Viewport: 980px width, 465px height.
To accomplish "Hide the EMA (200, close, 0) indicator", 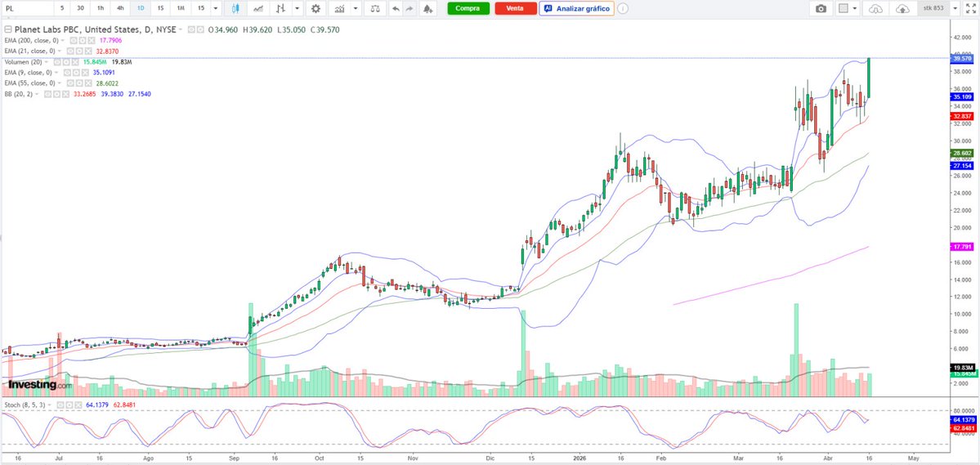I will point(73,41).
